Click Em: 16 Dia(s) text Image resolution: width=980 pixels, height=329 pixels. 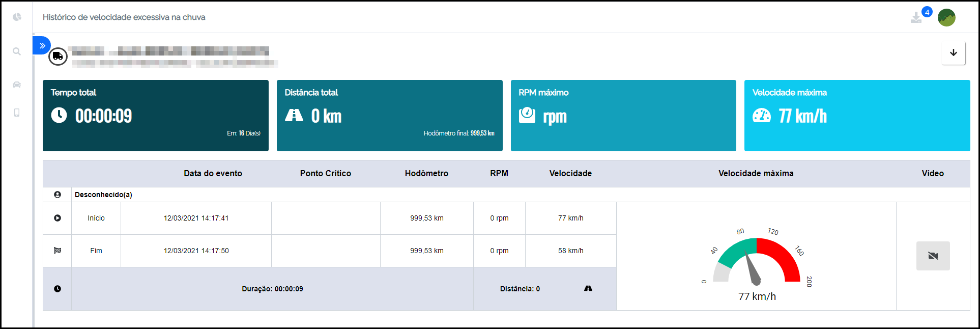pyautogui.click(x=244, y=133)
